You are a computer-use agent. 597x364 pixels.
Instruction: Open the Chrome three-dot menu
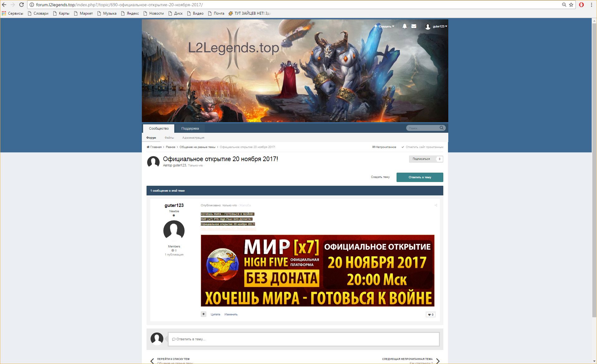[591, 5]
